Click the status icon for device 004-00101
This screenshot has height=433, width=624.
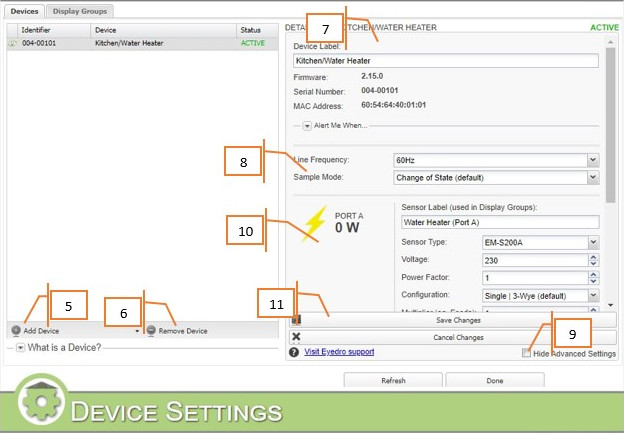tap(12, 43)
